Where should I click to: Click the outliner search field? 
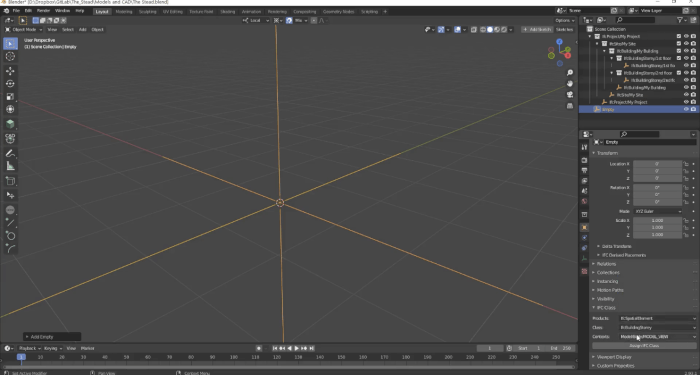click(x=634, y=20)
